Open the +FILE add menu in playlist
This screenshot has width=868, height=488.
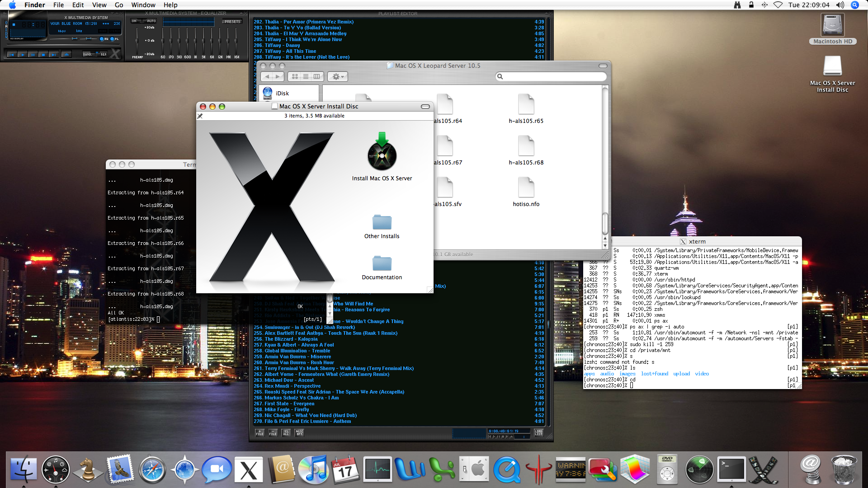point(259,432)
